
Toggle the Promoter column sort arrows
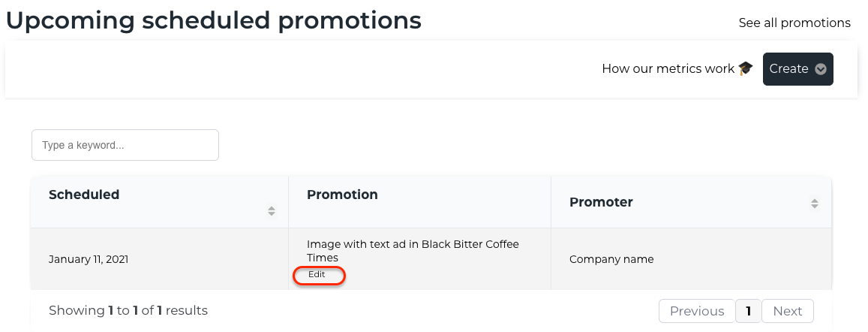(x=814, y=204)
